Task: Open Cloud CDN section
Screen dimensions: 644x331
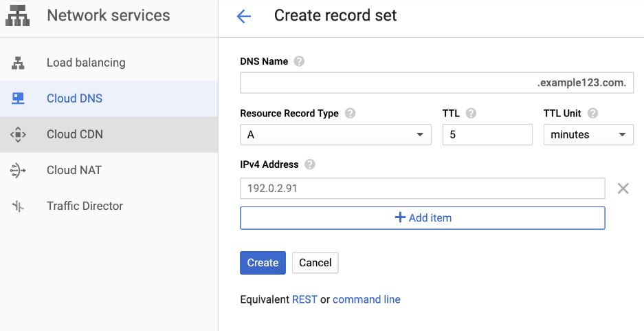Action: click(109, 134)
